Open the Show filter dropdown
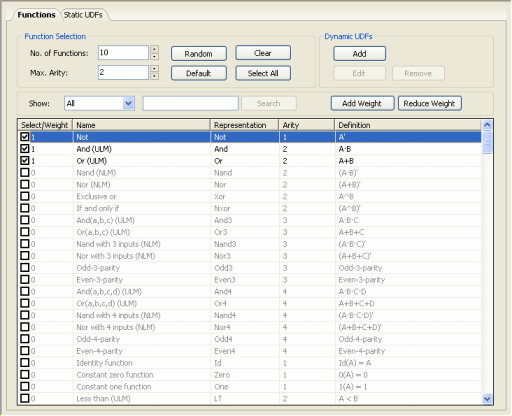 [x=128, y=103]
